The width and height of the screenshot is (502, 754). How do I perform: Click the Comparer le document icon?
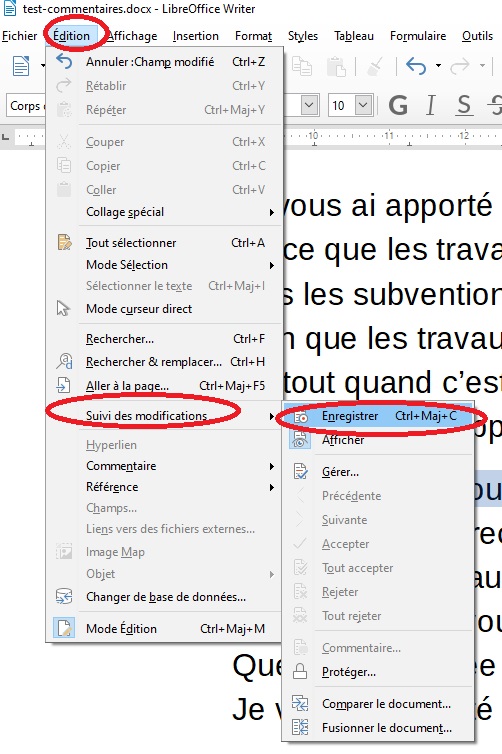(x=301, y=704)
